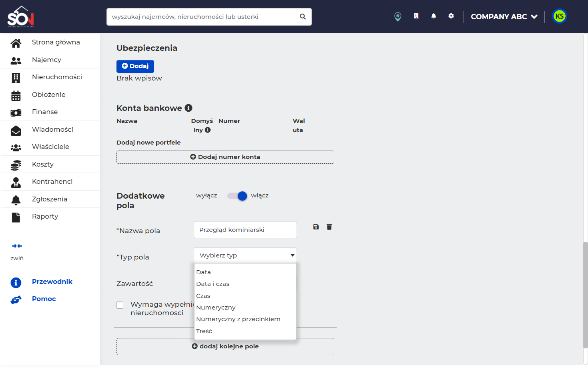
Task: Click the SON logo in header
Action: pos(21,16)
